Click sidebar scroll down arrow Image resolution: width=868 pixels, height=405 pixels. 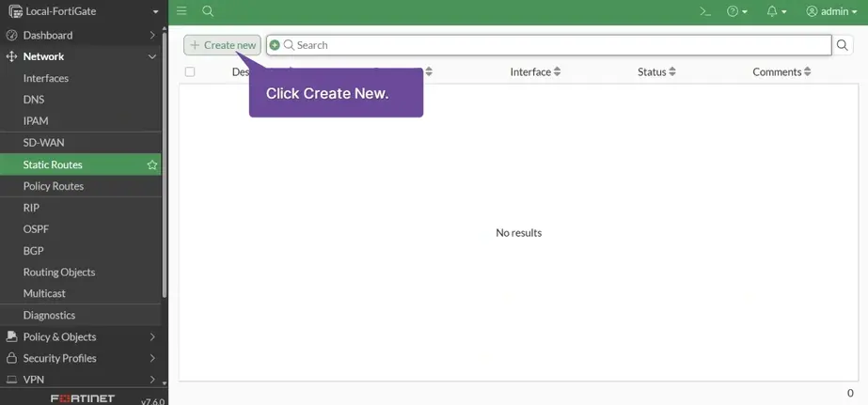pyautogui.click(x=165, y=382)
